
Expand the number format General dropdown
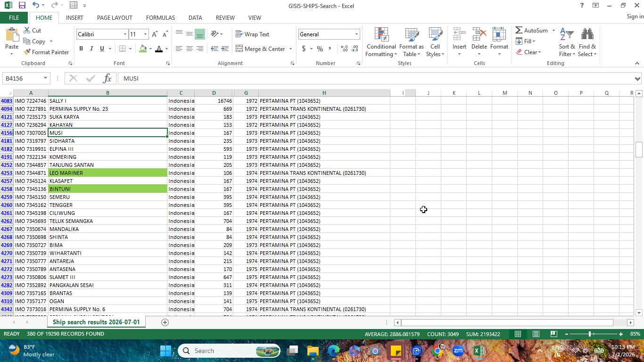(356, 34)
